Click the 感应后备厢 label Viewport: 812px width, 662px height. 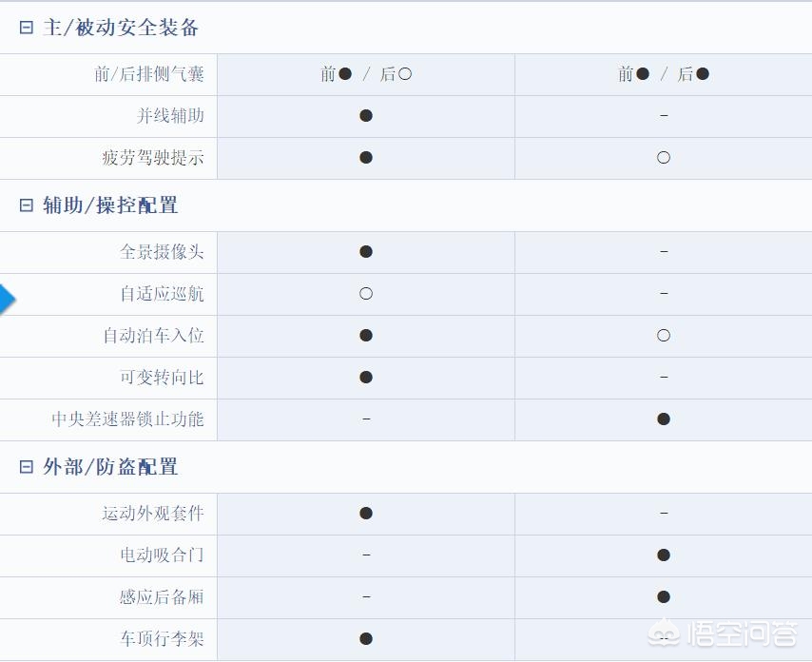pyautogui.click(x=162, y=596)
